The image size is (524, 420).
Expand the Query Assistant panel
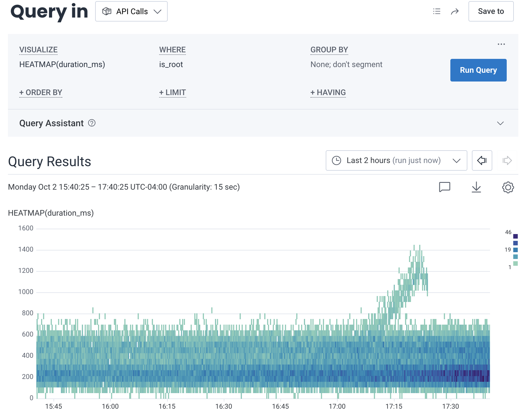point(500,123)
